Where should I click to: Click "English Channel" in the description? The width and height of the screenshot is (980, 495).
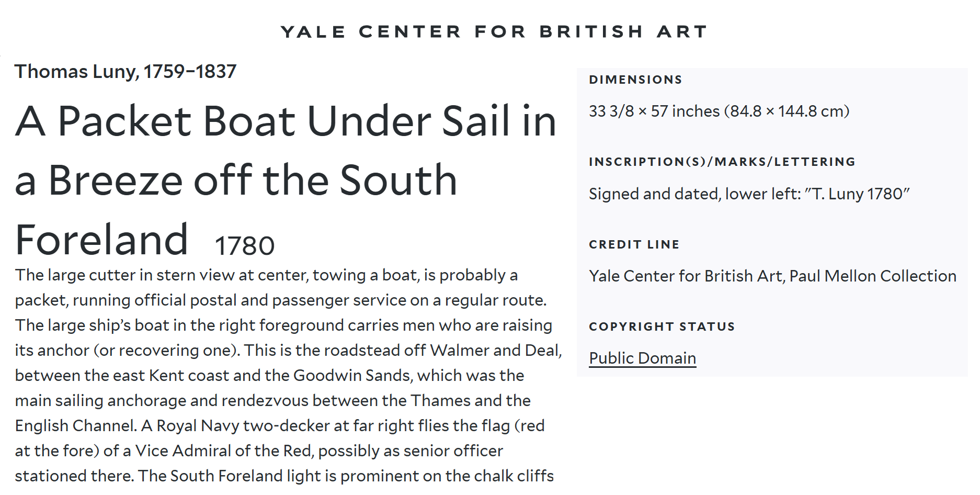[75, 426]
